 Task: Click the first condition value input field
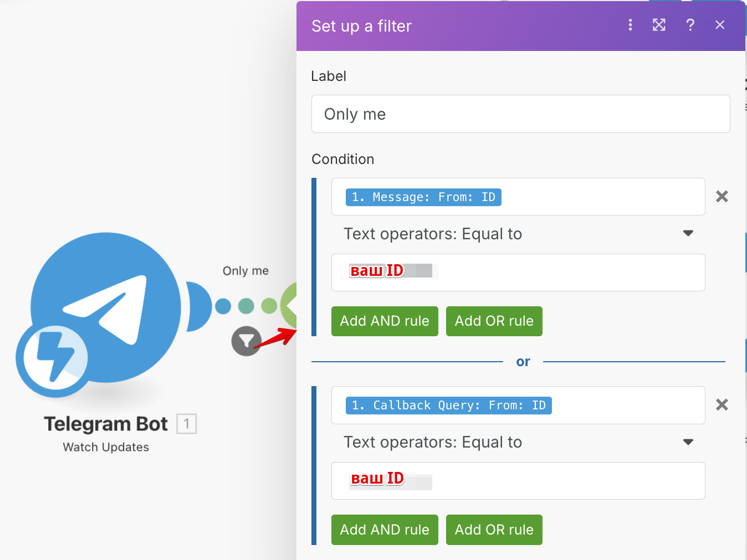click(554, 273)
